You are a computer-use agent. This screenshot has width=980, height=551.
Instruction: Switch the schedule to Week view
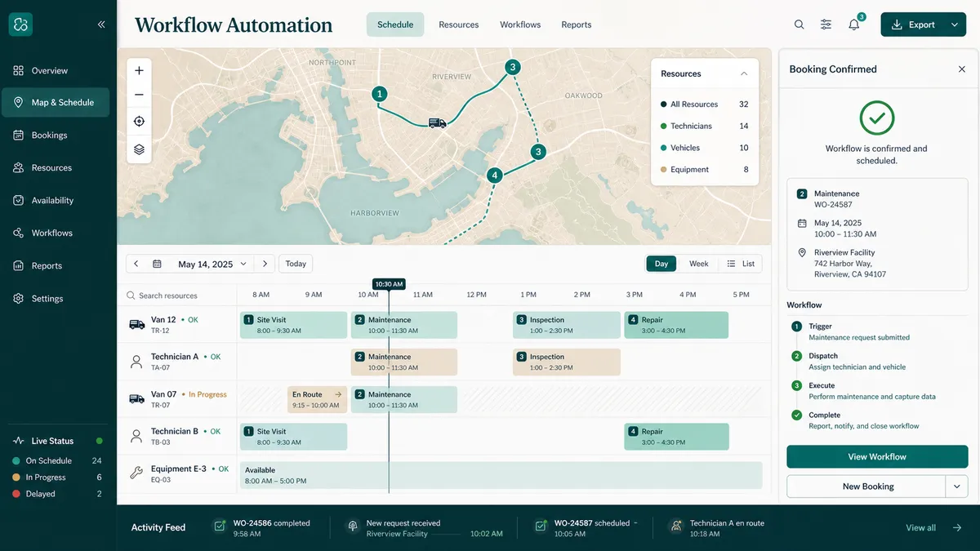tap(699, 264)
